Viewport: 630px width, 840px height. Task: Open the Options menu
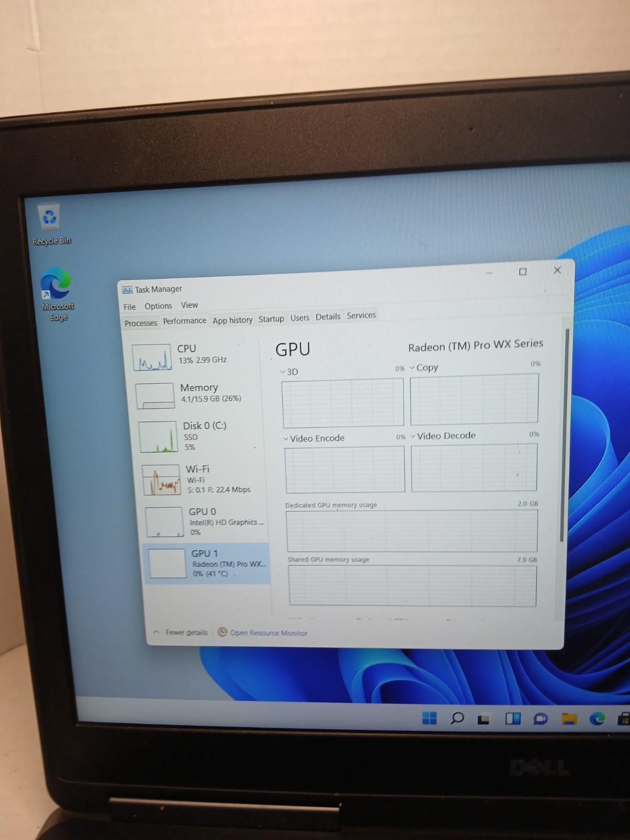pyautogui.click(x=158, y=306)
